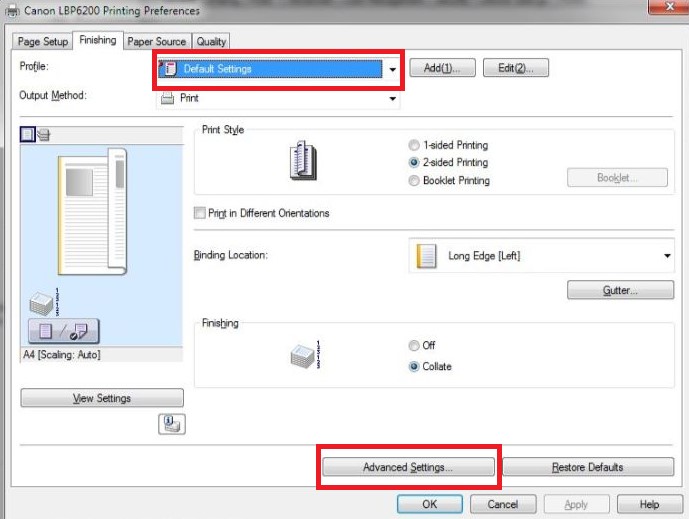Viewport: 689px width, 519px height.
Task: Click the Edit(2)... profile button
Action: (x=515, y=68)
